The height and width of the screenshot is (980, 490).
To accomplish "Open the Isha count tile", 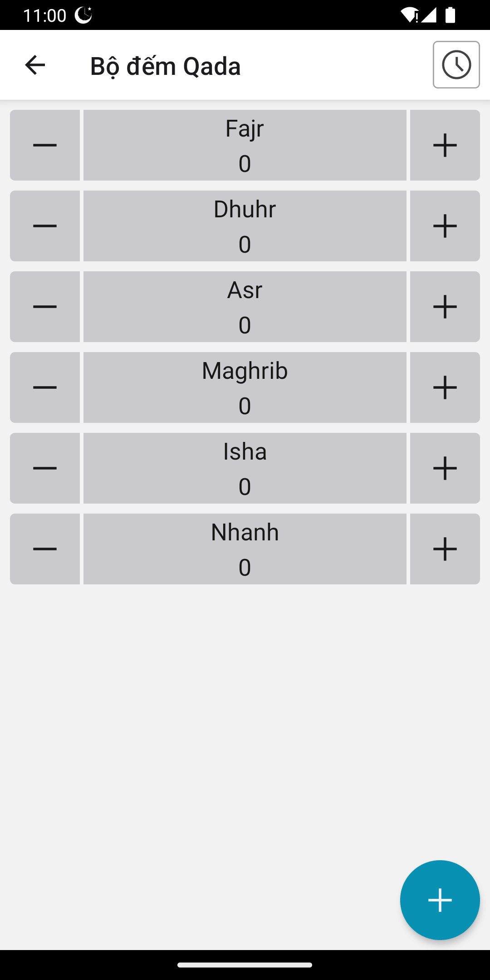I will coord(245,468).
